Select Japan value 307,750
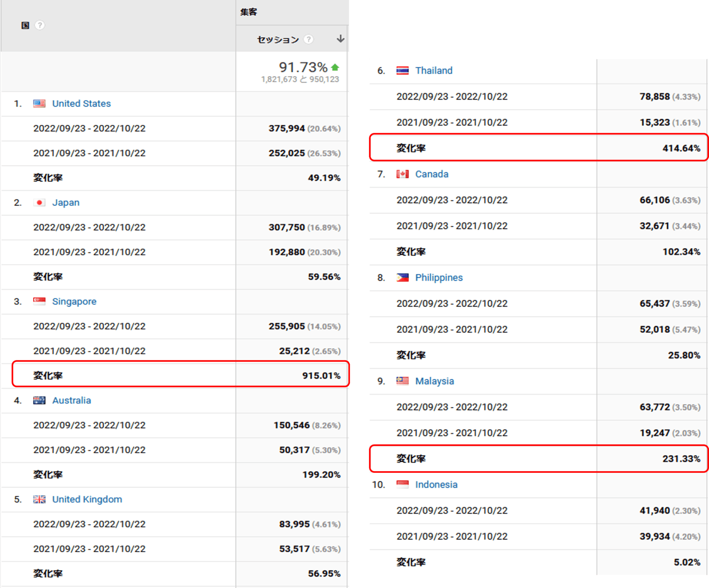 point(287,227)
